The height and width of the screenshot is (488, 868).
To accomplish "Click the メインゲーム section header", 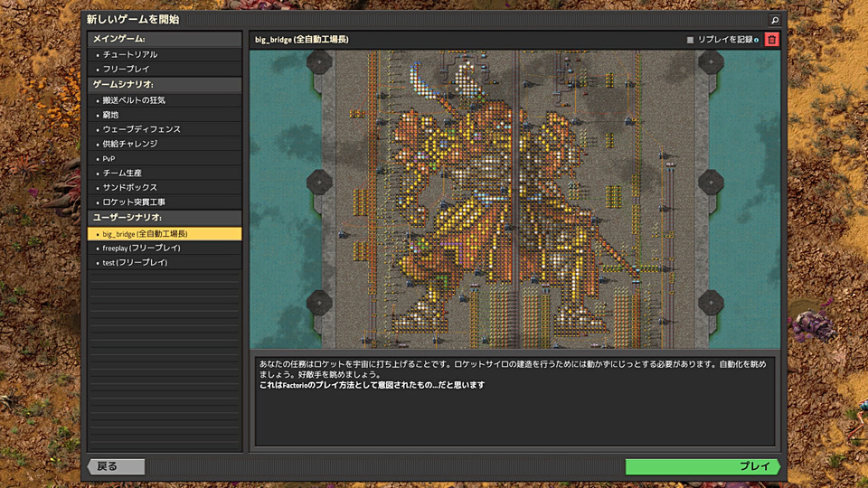I will [165, 39].
